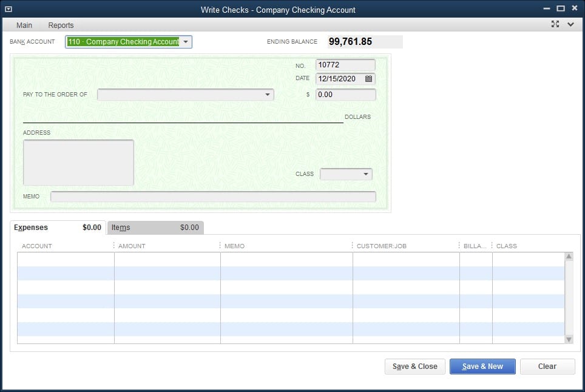Open the calendar date picker icon
This screenshot has width=585, height=392.
click(x=368, y=79)
